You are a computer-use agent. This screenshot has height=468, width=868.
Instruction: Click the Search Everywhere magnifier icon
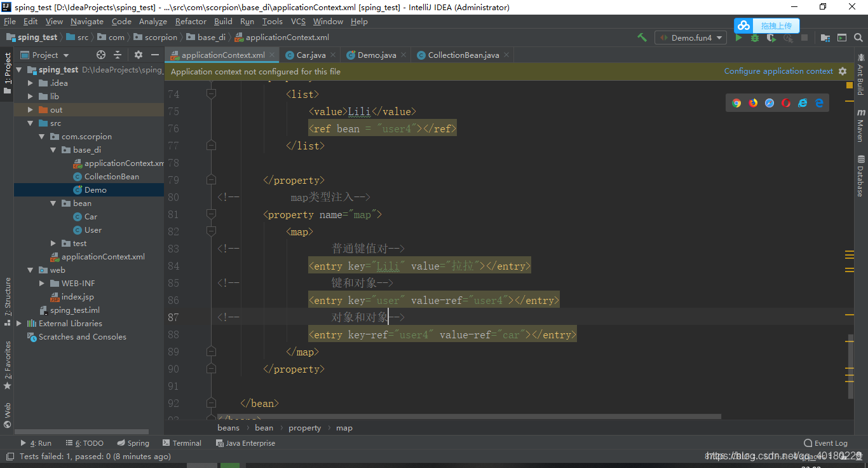[858, 38]
